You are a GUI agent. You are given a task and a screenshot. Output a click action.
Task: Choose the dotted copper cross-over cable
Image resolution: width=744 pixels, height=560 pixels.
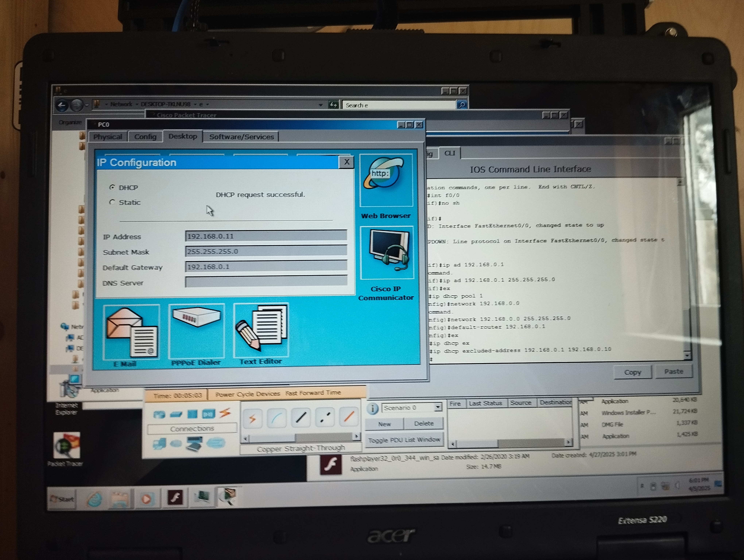point(325,417)
